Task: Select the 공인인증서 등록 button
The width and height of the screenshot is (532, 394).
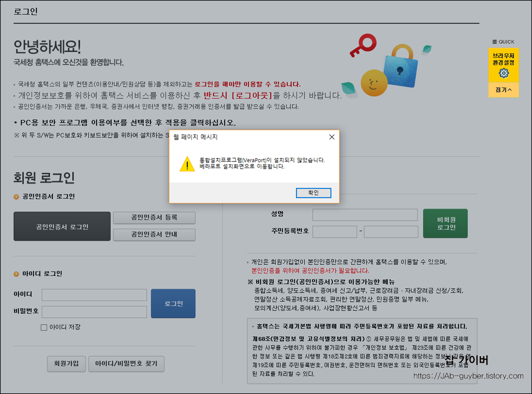Action: [x=154, y=218]
